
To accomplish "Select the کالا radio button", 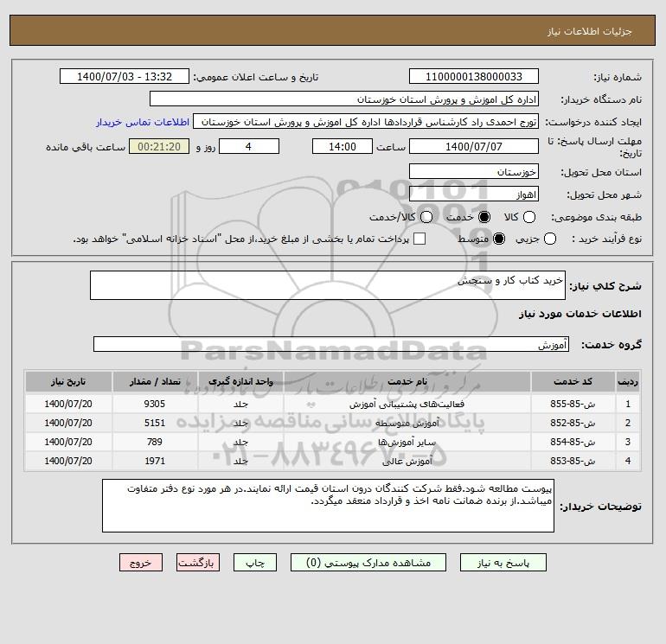I will [529, 217].
